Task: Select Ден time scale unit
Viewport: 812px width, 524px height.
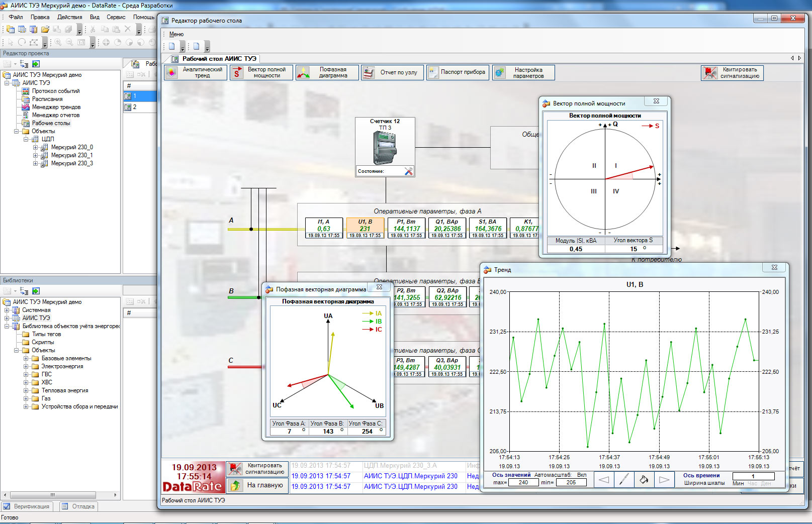Action: coord(766,483)
